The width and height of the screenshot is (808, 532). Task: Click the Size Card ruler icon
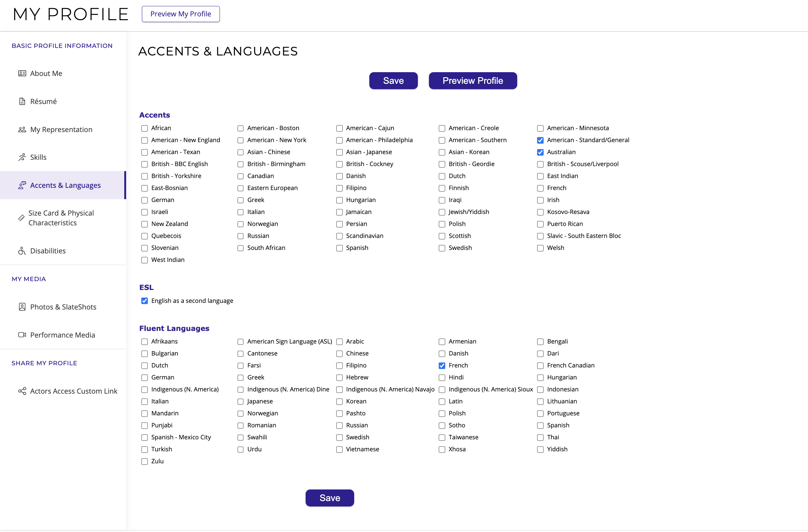[x=21, y=218]
